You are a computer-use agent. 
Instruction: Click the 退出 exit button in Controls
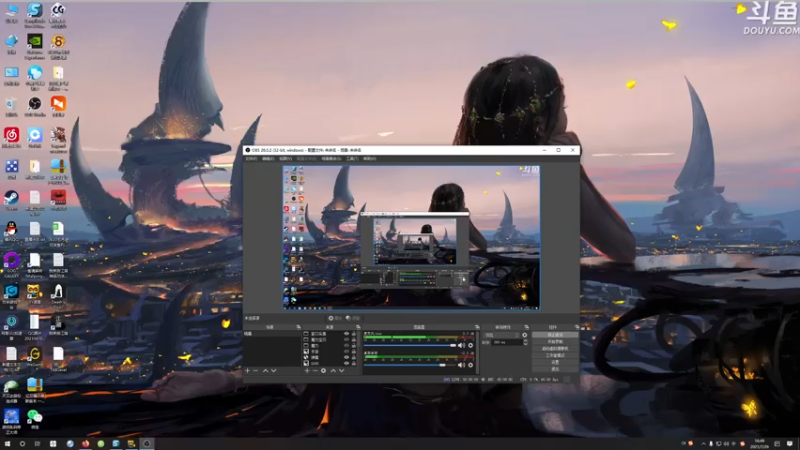tap(555, 368)
